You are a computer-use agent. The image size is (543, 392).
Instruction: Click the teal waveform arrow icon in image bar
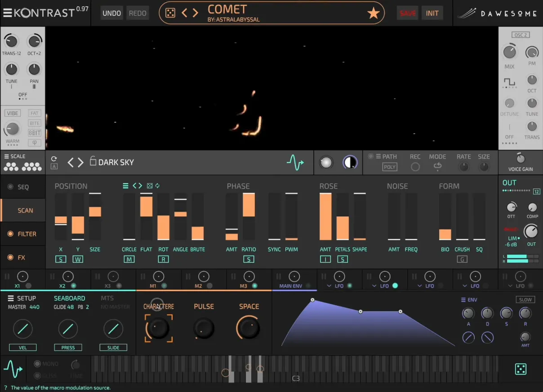click(x=295, y=163)
